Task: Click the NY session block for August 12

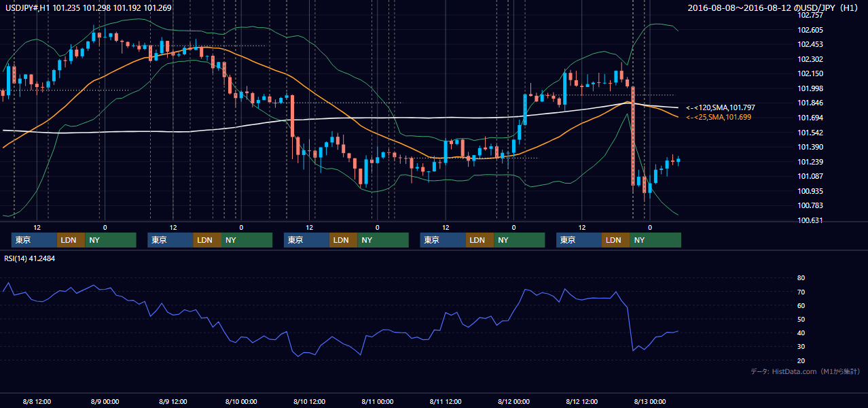Action: 655,240
